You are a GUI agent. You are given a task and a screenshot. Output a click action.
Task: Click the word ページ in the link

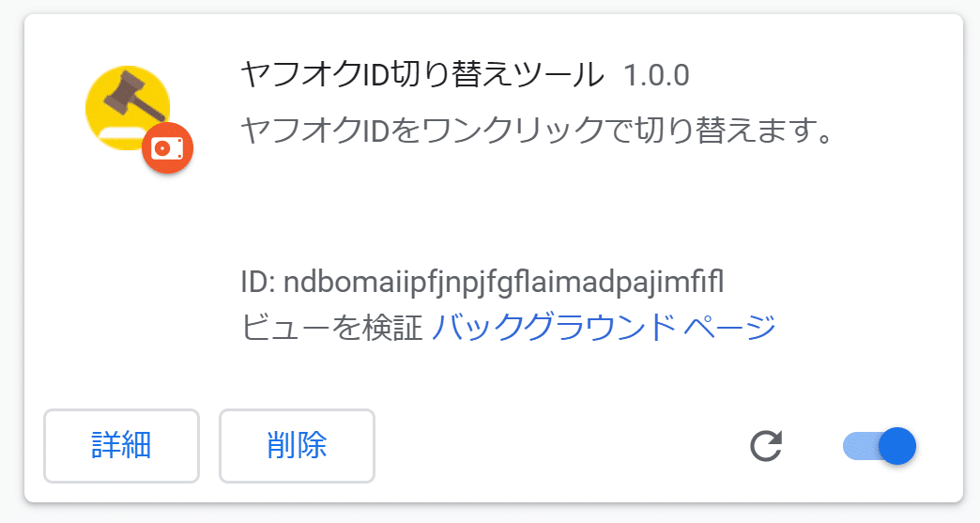tap(729, 327)
